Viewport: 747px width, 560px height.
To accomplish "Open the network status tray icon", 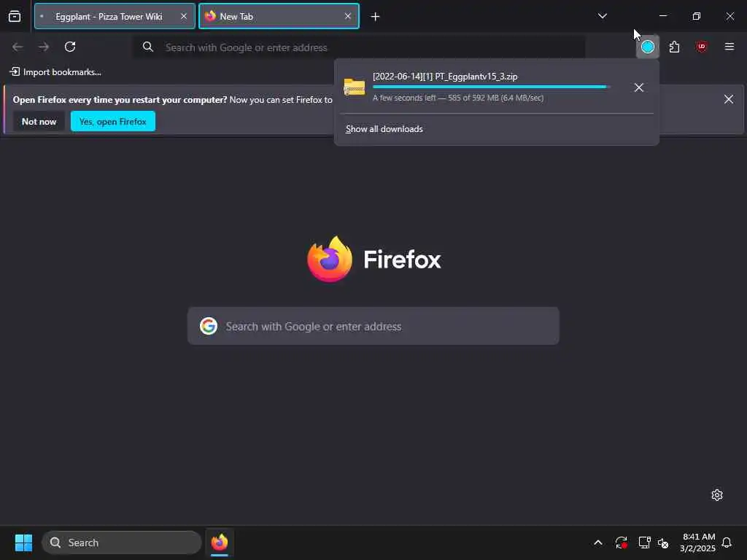I will (644, 542).
